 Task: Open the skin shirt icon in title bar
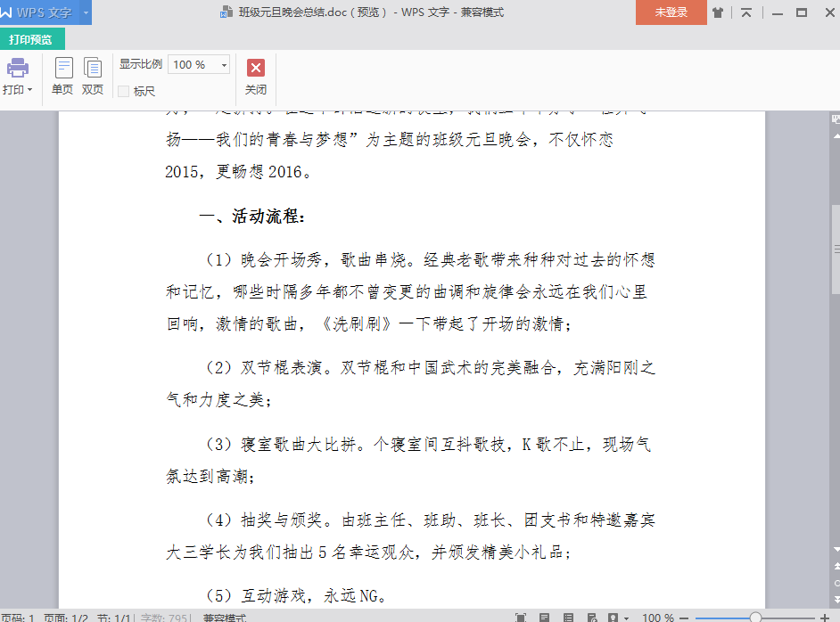(719, 12)
